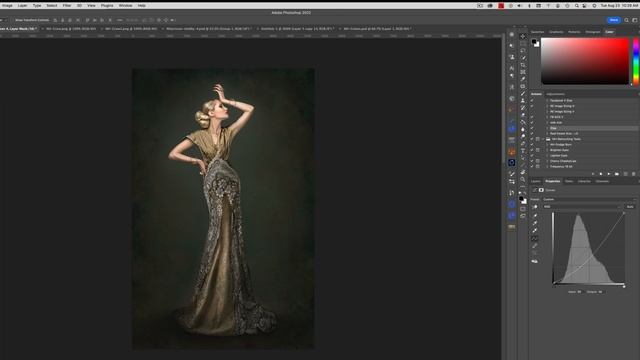640x360 pixels.
Task: Select the Clone Stamp tool
Action: (523, 100)
